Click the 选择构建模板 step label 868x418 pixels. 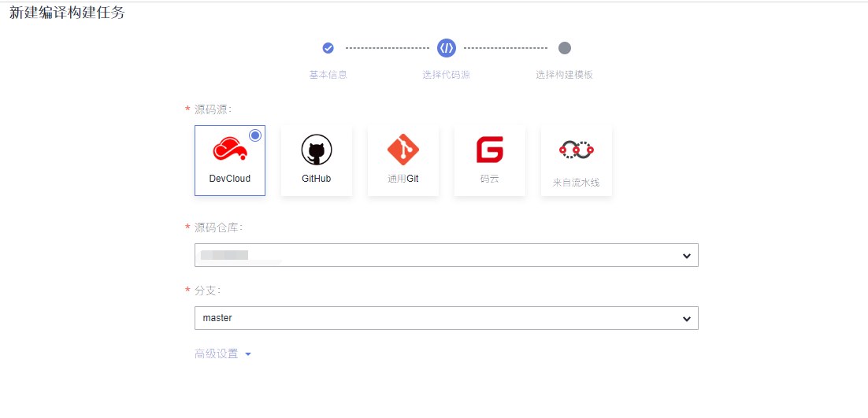point(565,75)
